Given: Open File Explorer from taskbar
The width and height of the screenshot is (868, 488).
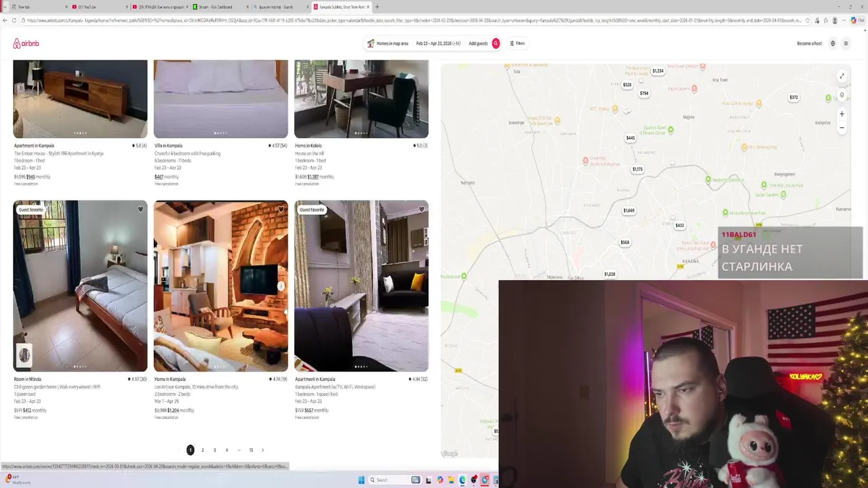Looking at the screenshot, I should 451,480.
